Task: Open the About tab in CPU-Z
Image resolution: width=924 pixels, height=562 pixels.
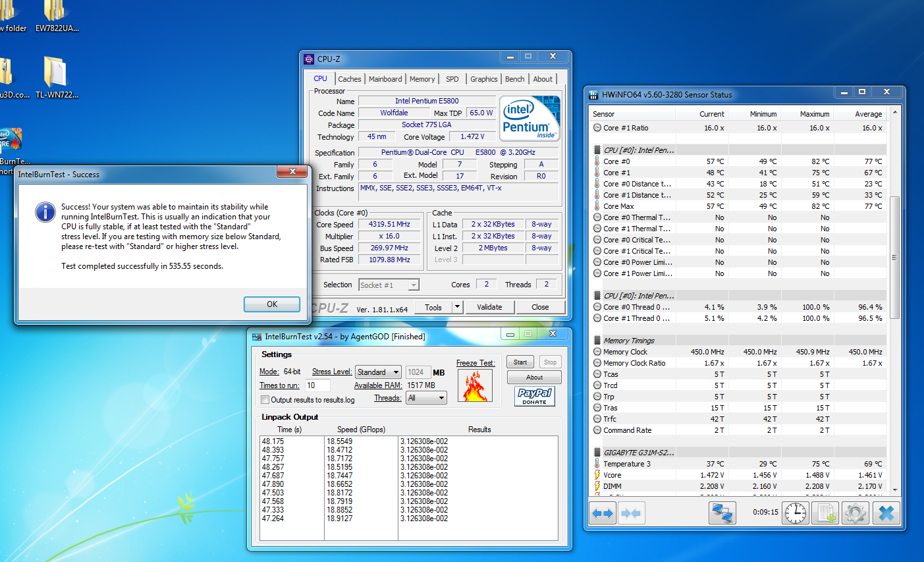Action: tap(543, 79)
